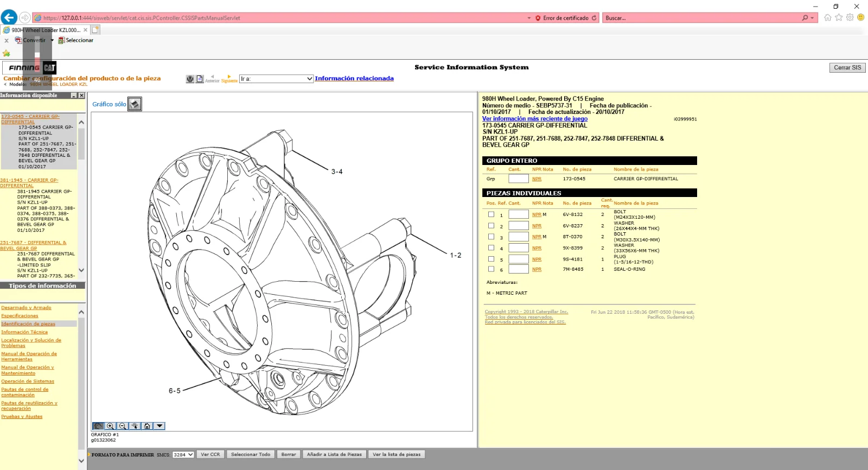The width and height of the screenshot is (868, 470).
Task: Click the browser forward arrow
Action: point(24,17)
